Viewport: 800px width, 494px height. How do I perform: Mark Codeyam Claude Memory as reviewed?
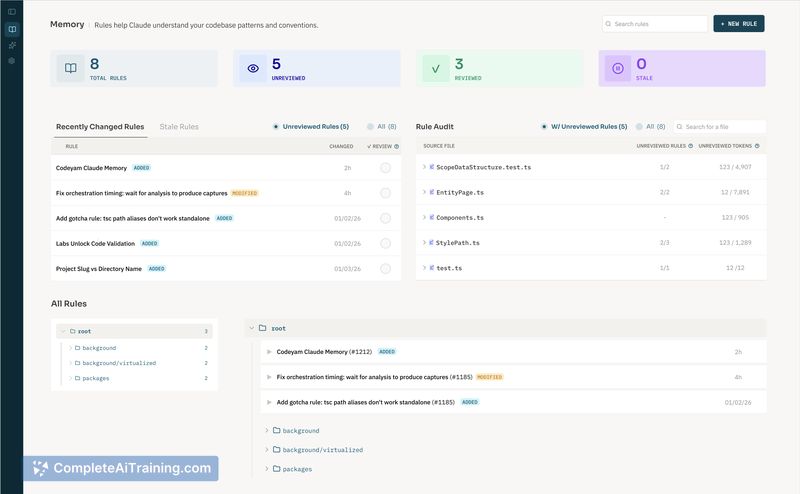click(x=385, y=168)
